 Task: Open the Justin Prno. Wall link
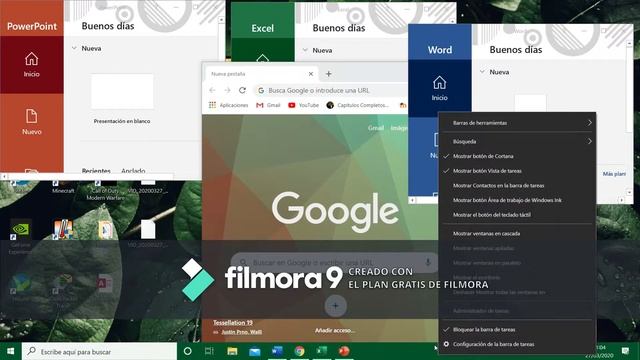pos(242,332)
